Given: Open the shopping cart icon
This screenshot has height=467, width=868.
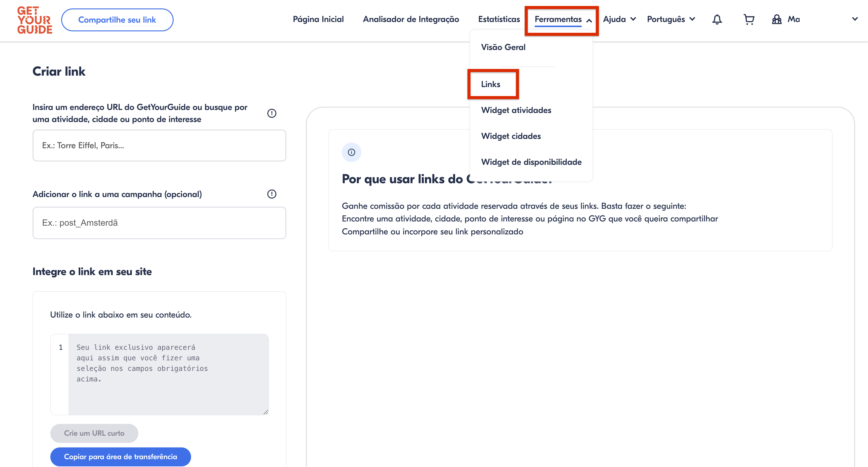Looking at the screenshot, I should tap(748, 20).
